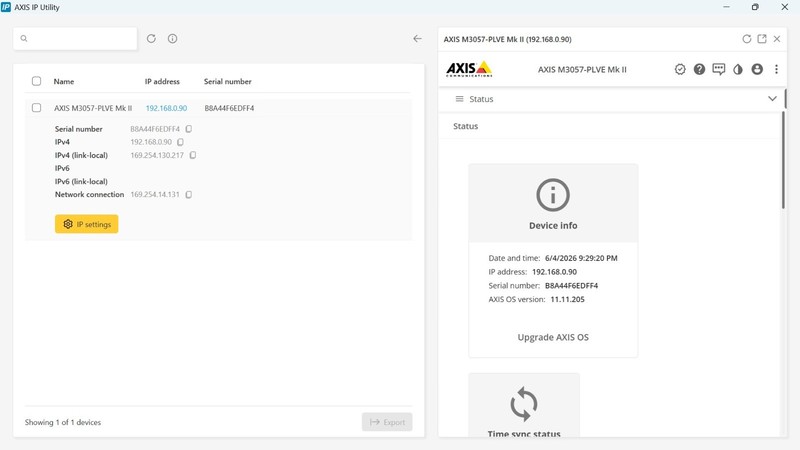Screen dimensions: 800x450
Task: Click the search magnifier icon
Action: [x=24, y=38]
